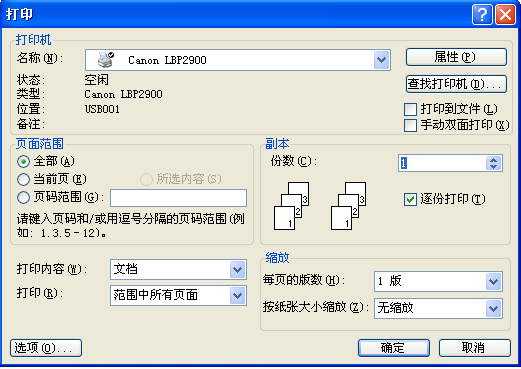Click the 选项(O)... button
This screenshot has width=521, height=369.
46,348
